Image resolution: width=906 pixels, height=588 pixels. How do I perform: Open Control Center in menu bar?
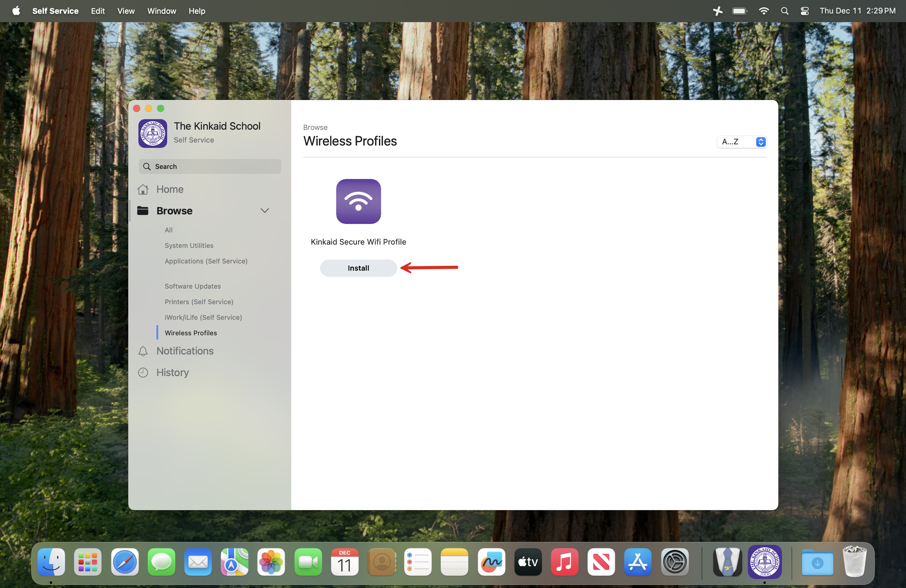click(804, 11)
